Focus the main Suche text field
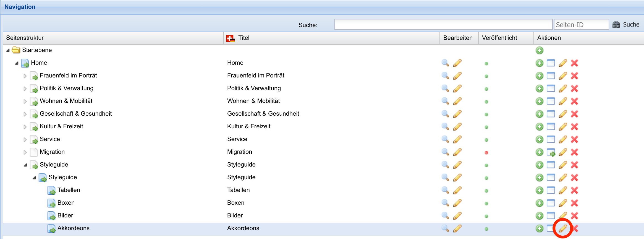The height and width of the screenshot is (239, 644). click(x=443, y=25)
